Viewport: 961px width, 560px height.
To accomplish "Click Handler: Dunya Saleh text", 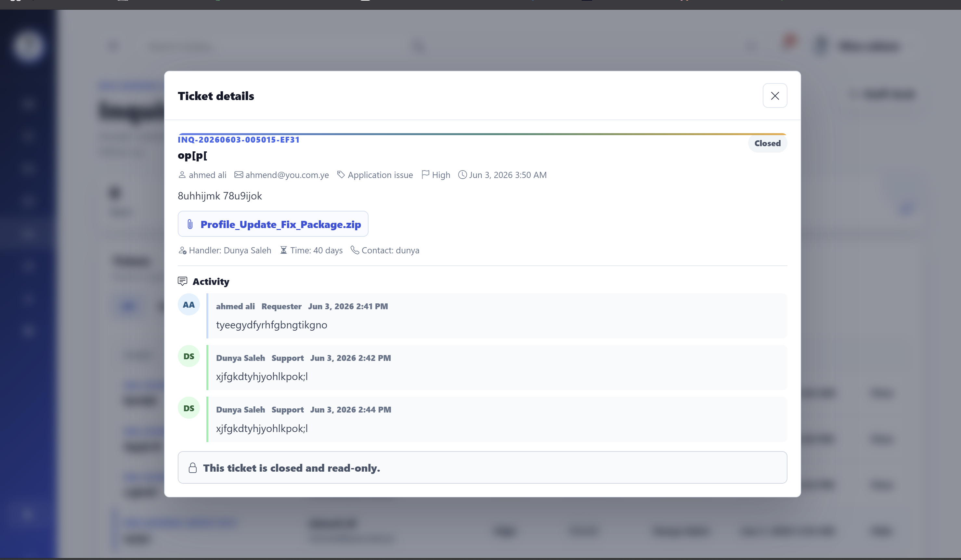I will pos(230,250).
